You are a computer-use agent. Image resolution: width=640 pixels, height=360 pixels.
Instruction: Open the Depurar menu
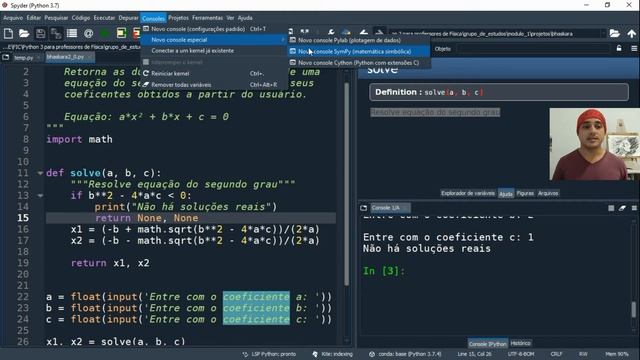(x=128, y=18)
